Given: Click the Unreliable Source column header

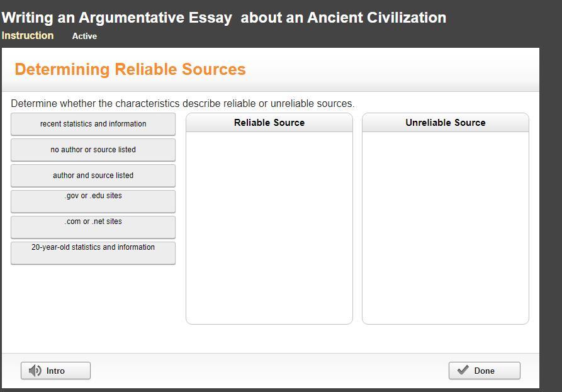Looking at the screenshot, I should pyautogui.click(x=446, y=123).
